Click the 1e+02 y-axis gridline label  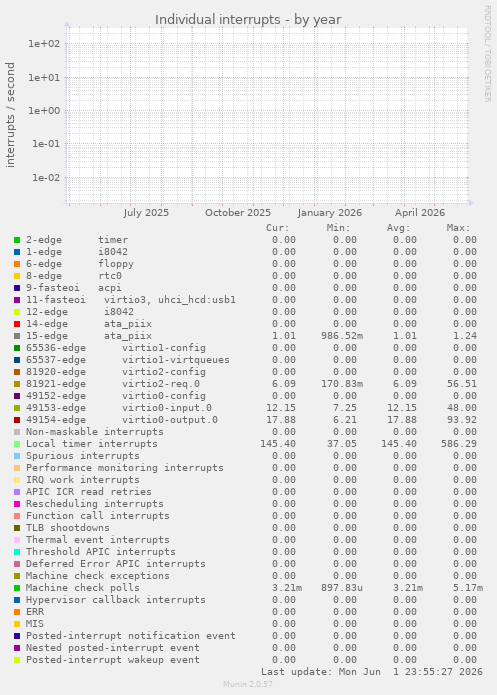44,43
